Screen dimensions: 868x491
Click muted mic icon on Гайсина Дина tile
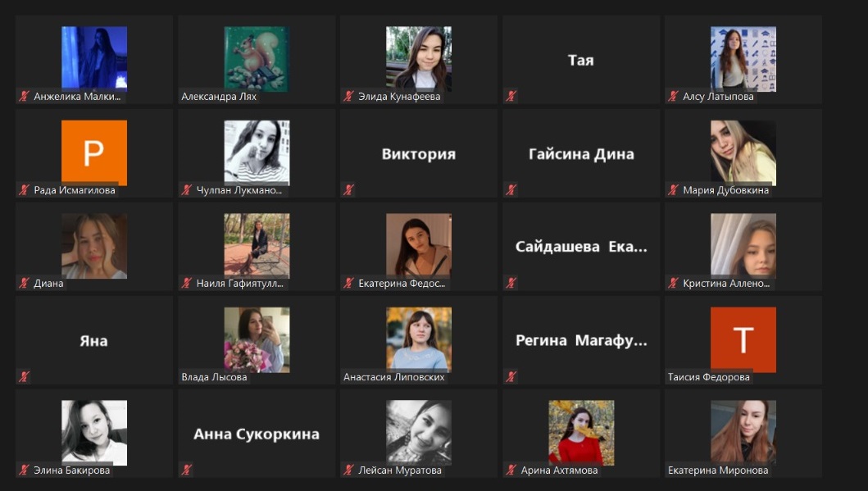(511, 190)
